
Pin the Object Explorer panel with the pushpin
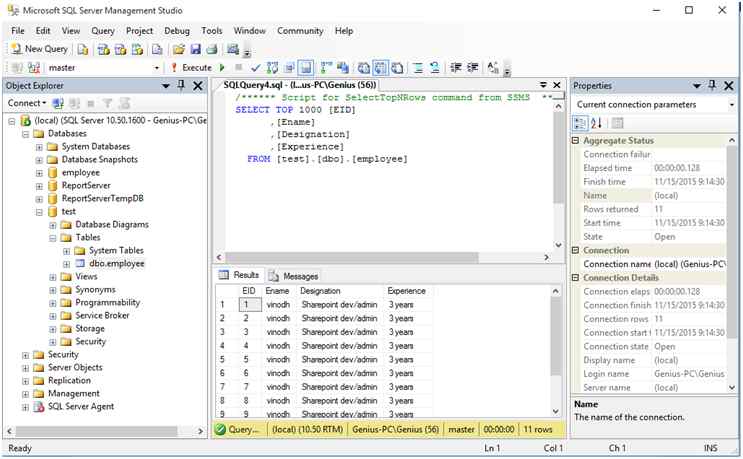(181, 86)
